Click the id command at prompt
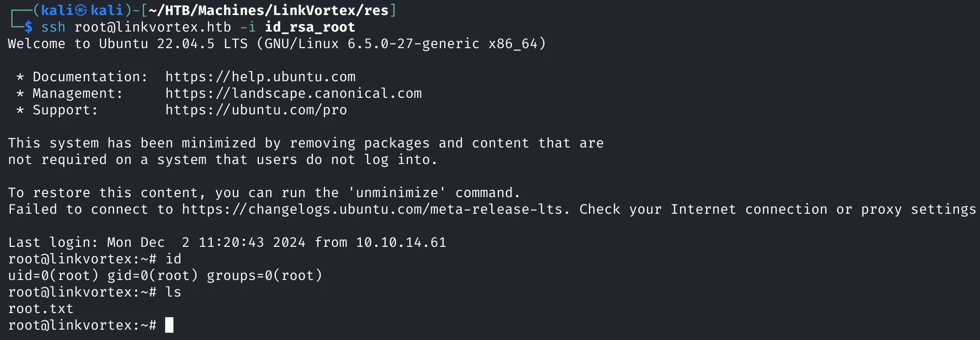The height and width of the screenshot is (340, 980). click(173, 259)
